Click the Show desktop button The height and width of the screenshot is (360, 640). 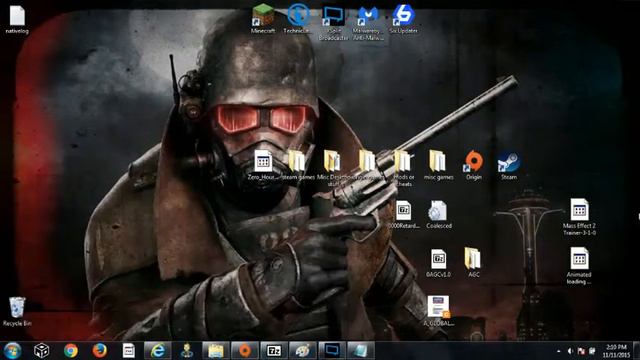point(636,351)
